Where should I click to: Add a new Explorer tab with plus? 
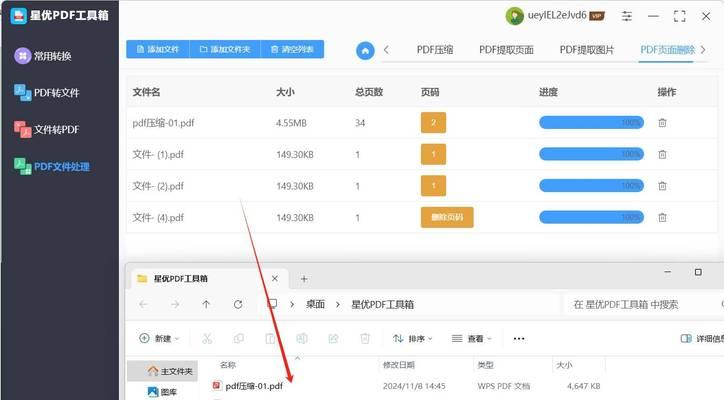pyautogui.click(x=304, y=279)
